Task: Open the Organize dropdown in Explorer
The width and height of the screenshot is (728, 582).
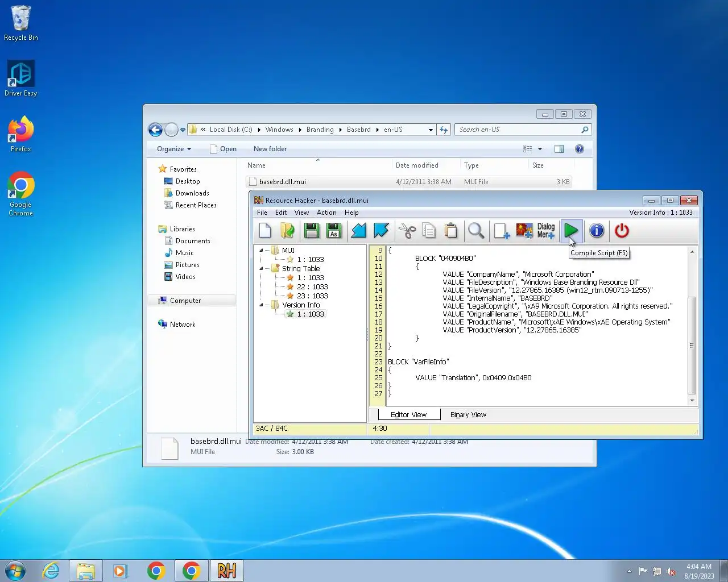Action: pos(174,149)
